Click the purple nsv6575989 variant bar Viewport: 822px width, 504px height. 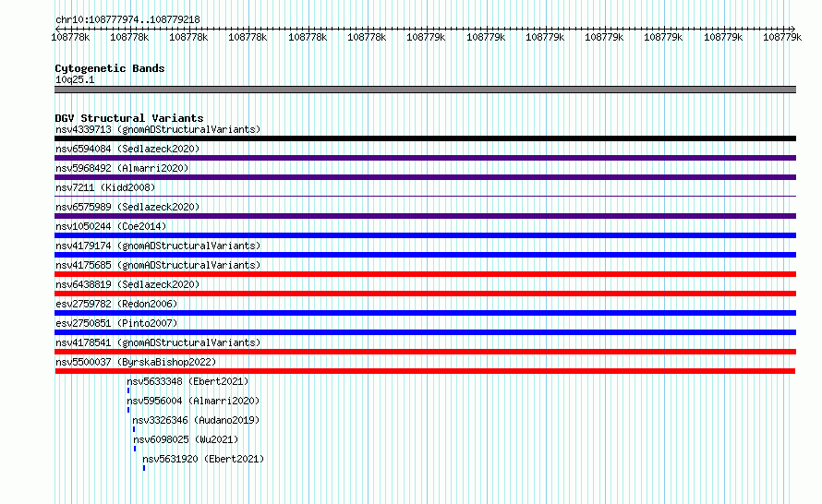coord(425,216)
